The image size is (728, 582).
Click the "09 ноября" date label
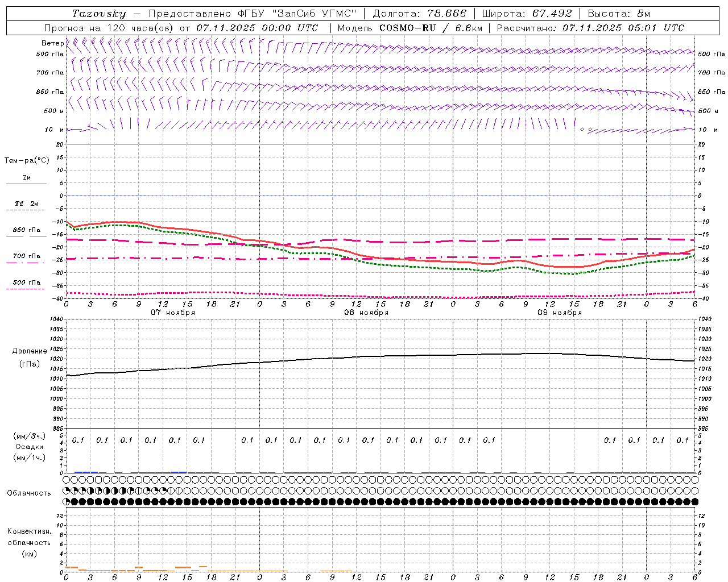point(560,313)
